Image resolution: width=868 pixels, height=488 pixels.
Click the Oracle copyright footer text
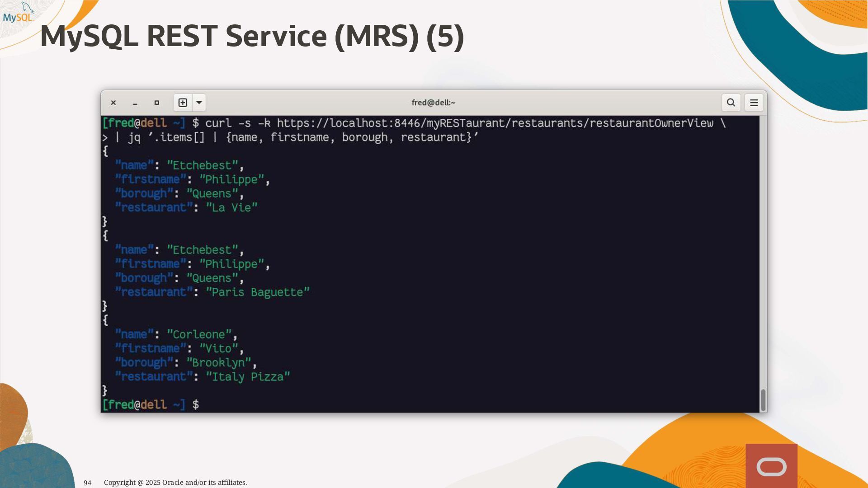(175, 483)
